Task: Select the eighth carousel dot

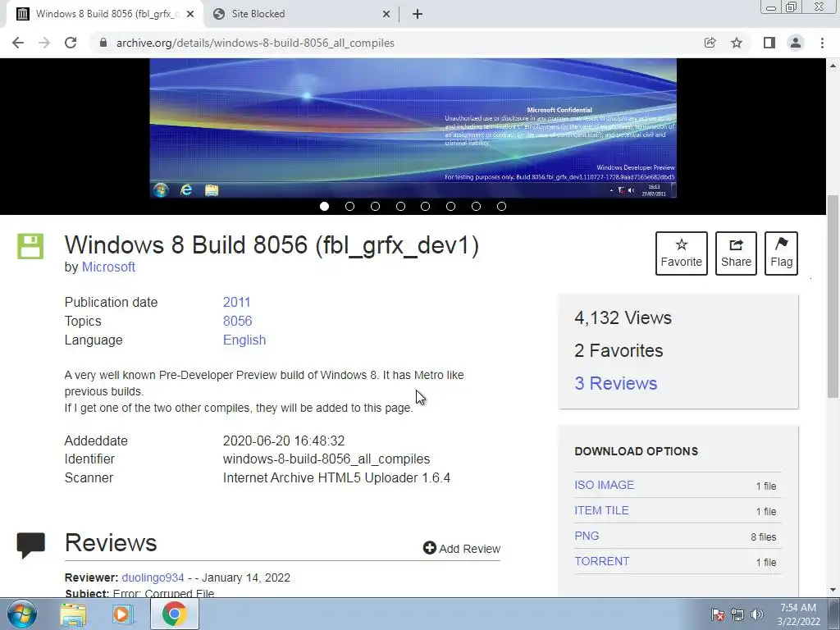Action: coord(501,206)
